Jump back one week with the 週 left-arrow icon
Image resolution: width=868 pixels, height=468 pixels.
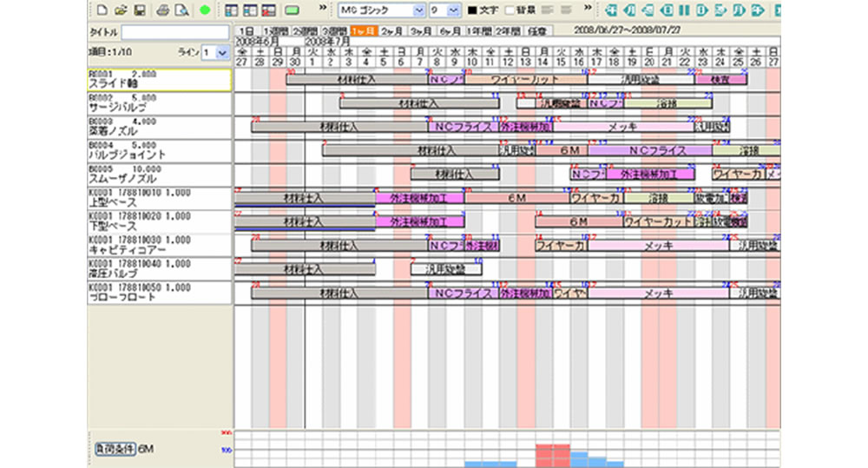(648, 10)
